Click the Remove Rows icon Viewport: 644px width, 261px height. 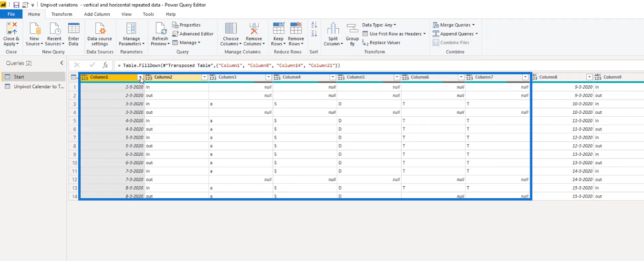click(296, 28)
